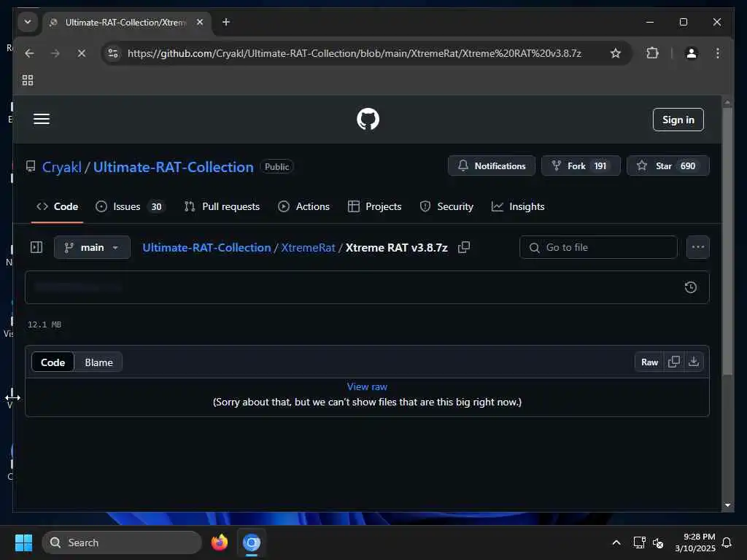747x560 pixels.
Task: Bookmark this page with the star icon
Action: click(616, 53)
